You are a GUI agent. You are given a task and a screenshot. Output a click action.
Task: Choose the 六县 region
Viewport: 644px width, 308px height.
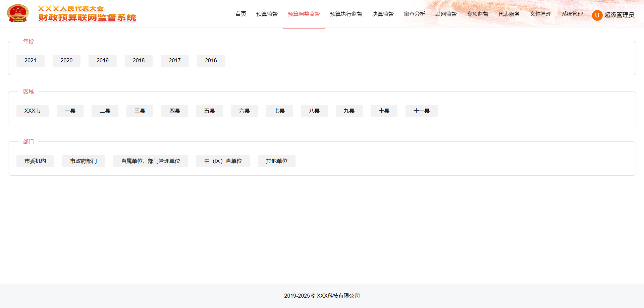click(x=245, y=111)
